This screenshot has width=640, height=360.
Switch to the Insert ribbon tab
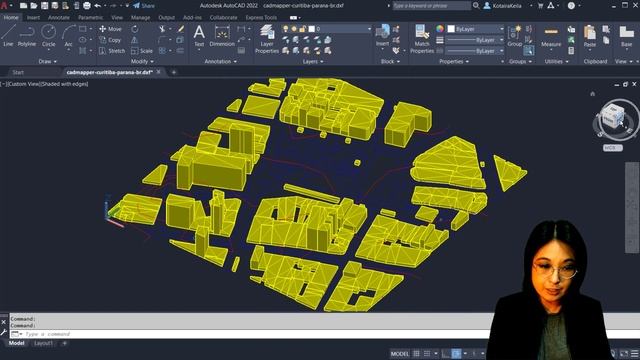point(33,18)
